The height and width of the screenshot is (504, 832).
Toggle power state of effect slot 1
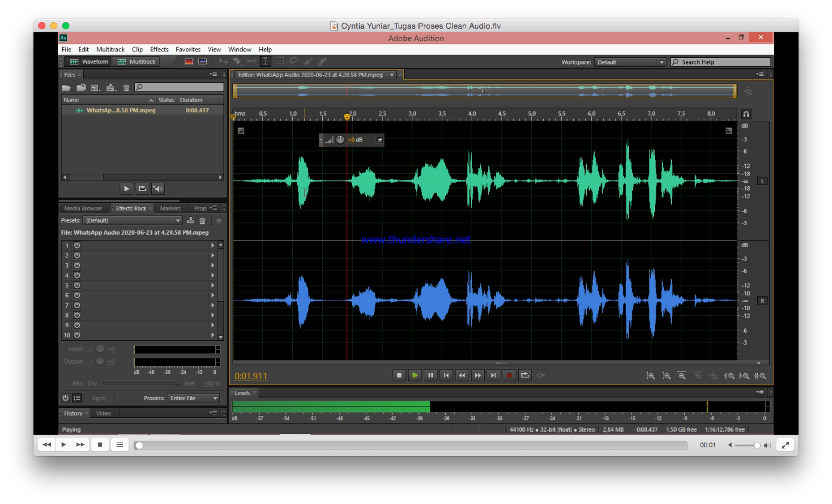click(x=77, y=245)
